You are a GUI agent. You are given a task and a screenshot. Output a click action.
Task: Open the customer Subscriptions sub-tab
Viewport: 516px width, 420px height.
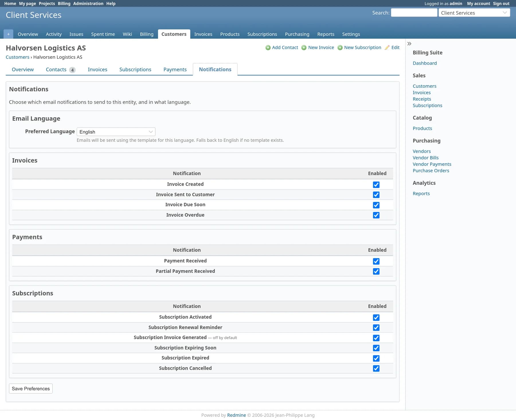(x=135, y=70)
